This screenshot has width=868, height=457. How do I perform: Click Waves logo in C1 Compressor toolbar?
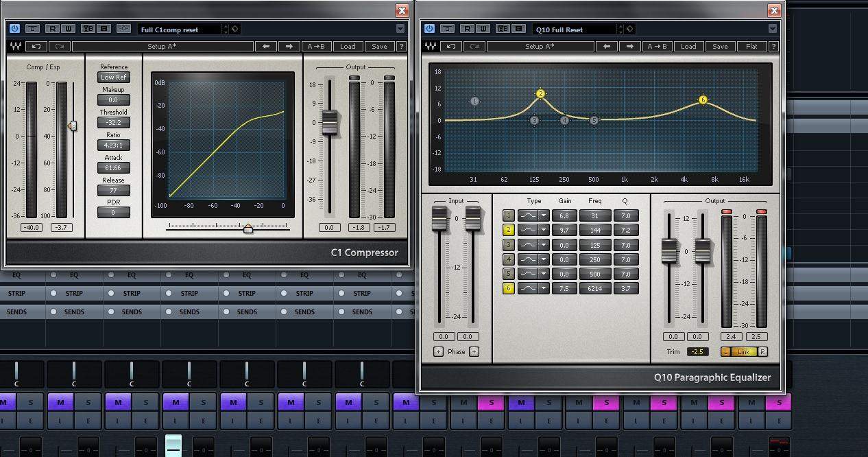16,47
